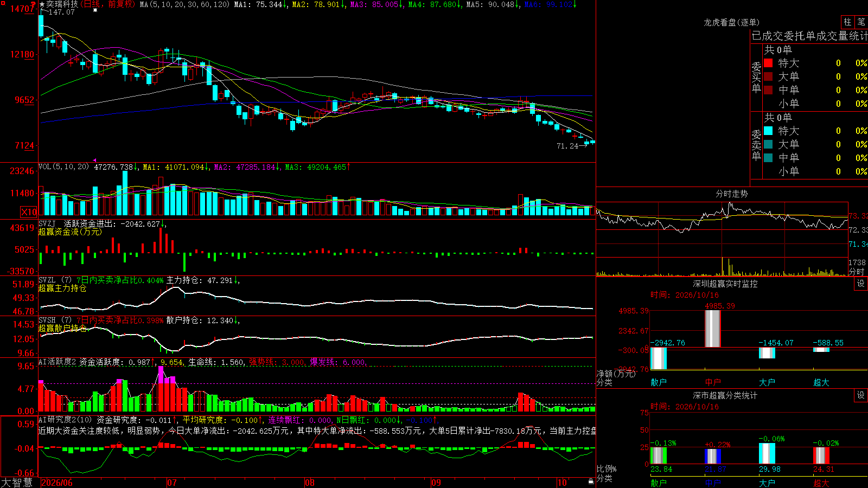Click the magenta arrow above the VOL panel
Screen dimensions: 868x488
(x=95, y=160)
